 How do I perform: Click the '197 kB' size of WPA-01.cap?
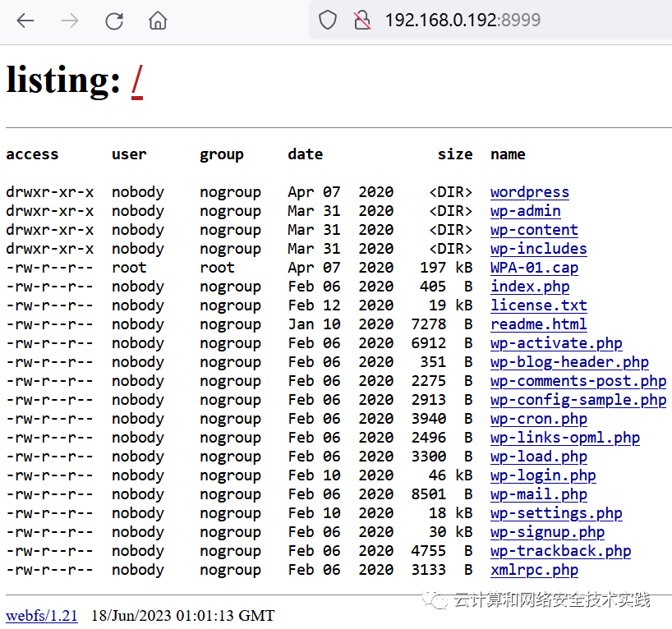click(x=446, y=268)
